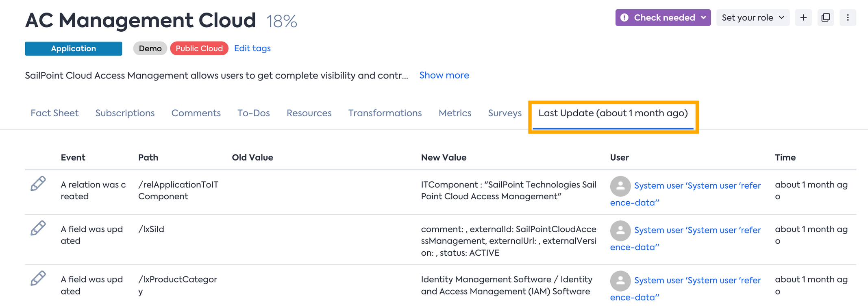Open the three-dot more options menu
868x307 pixels.
848,17
